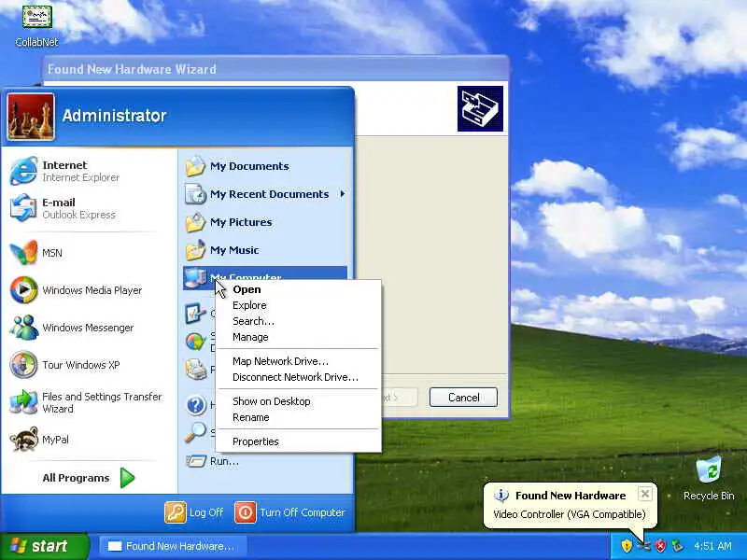Click the 4:51 AM clock
747x560 pixels.
point(712,546)
